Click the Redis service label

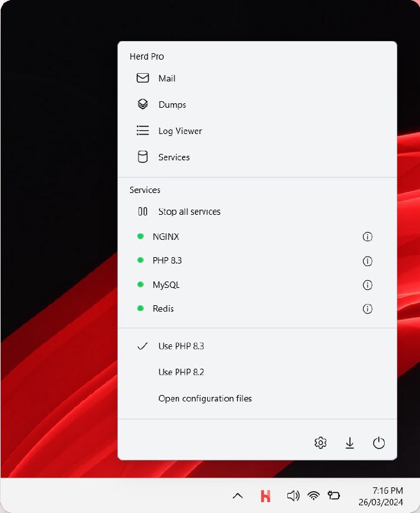coord(164,308)
